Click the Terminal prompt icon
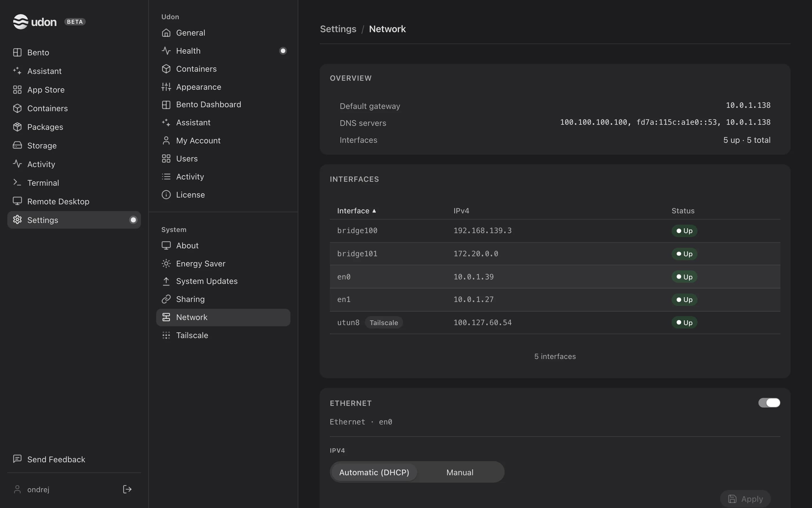 click(17, 182)
